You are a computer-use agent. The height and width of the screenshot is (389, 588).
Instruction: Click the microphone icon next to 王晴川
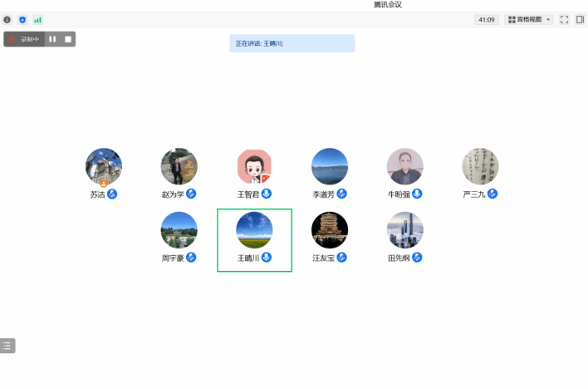pyautogui.click(x=267, y=258)
